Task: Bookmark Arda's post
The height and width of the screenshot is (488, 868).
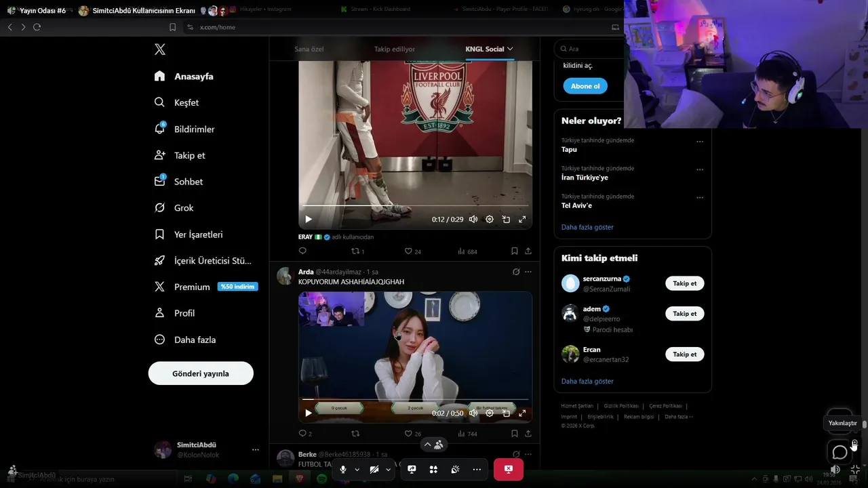Action: pos(515,434)
